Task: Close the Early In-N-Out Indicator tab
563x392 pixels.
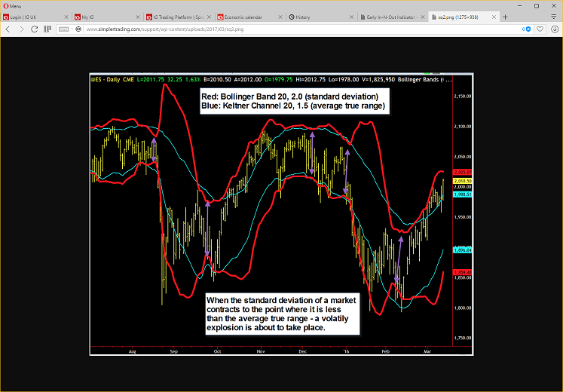Action: [x=423, y=17]
